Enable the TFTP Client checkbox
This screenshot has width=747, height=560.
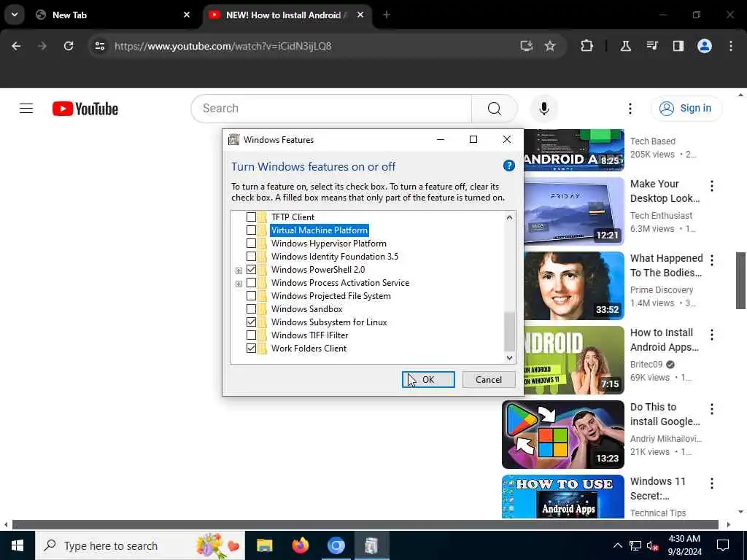point(251,217)
